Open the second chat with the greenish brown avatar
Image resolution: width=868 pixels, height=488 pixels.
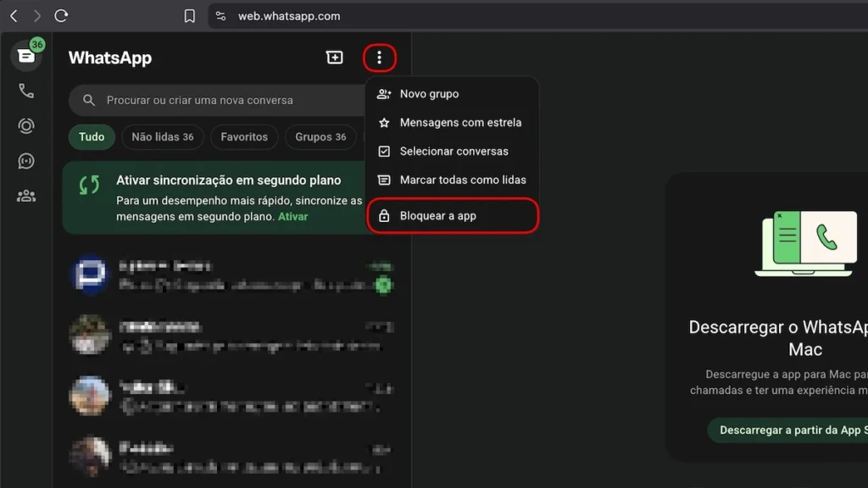coord(232,335)
